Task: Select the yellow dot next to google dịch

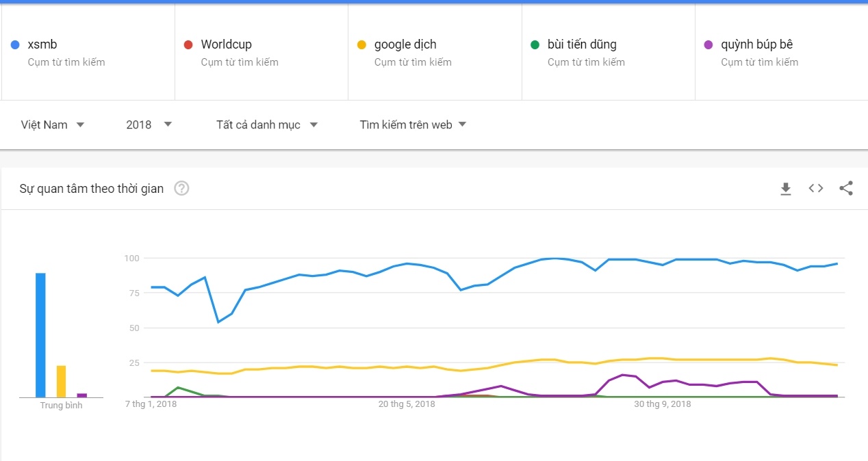Action: (x=362, y=44)
